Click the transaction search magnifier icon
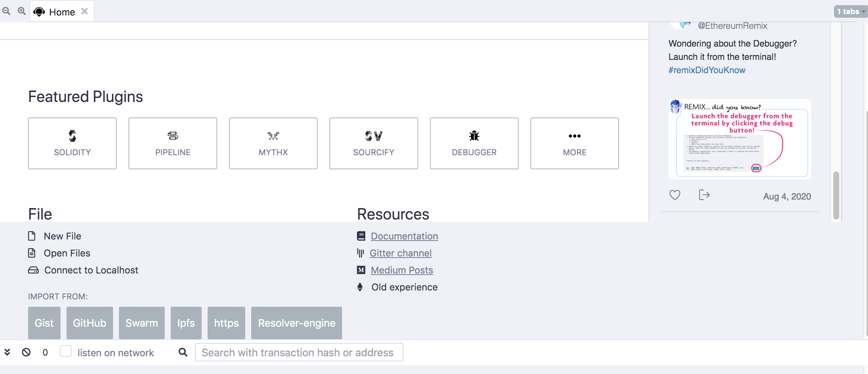The height and width of the screenshot is (374, 868). coord(183,352)
